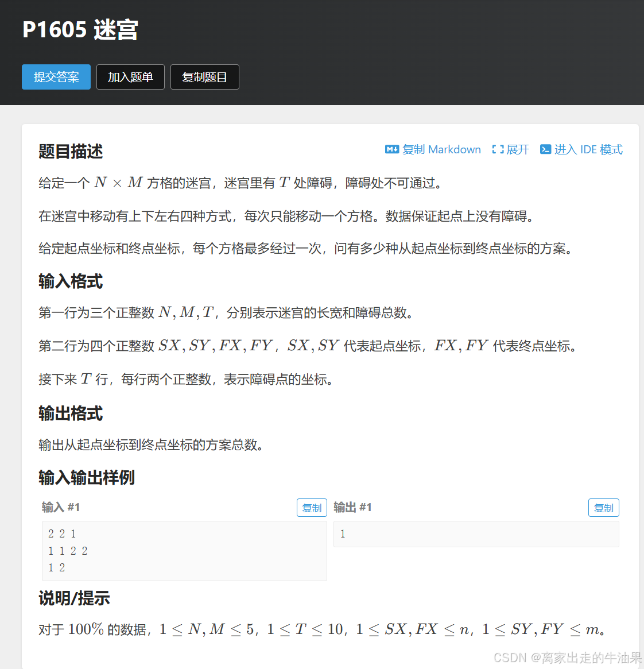
Task: Select the output sample code block showing 1
Action: coord(476,533)
